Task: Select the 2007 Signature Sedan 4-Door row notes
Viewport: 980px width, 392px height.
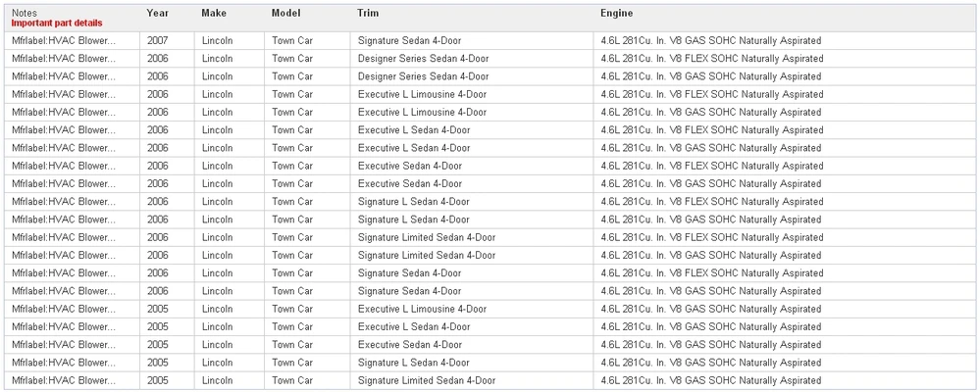Action: point(64,40)
